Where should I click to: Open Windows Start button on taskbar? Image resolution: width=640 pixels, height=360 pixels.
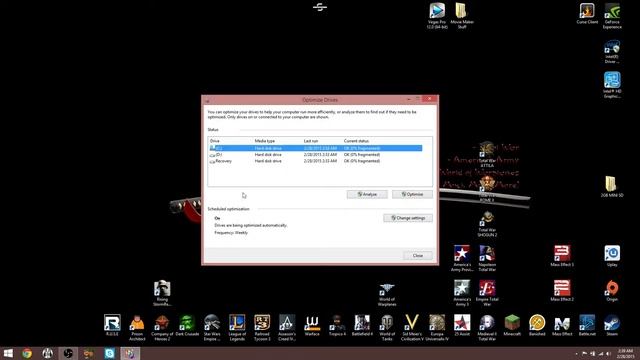[x=8, y=353]
